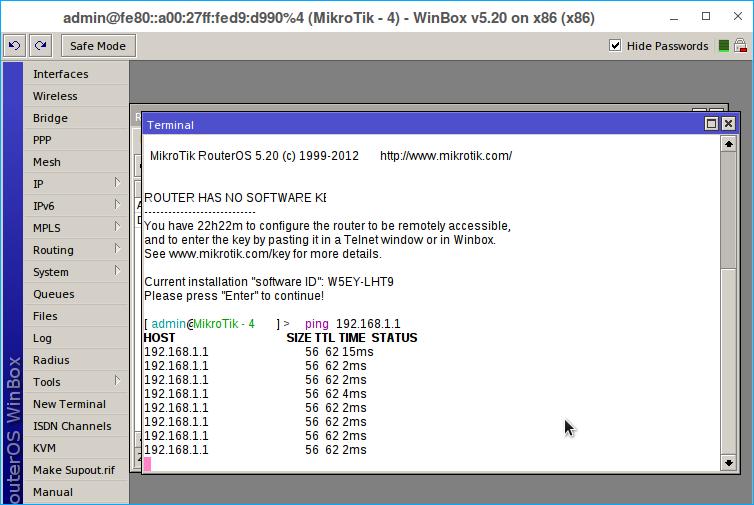Open the Mesh menu
Viewport: 754px width, 505px height.
pos(76,162)
